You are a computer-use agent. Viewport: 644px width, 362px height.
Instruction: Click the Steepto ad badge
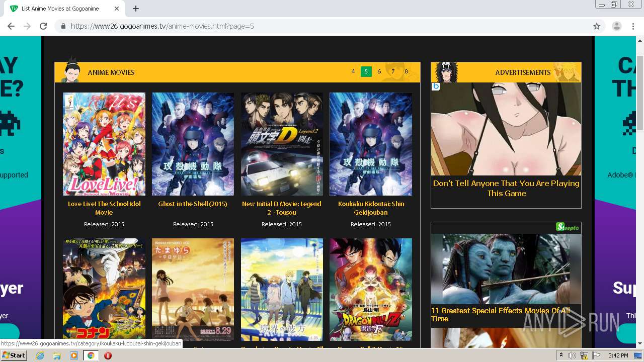(x=568, y=227)
